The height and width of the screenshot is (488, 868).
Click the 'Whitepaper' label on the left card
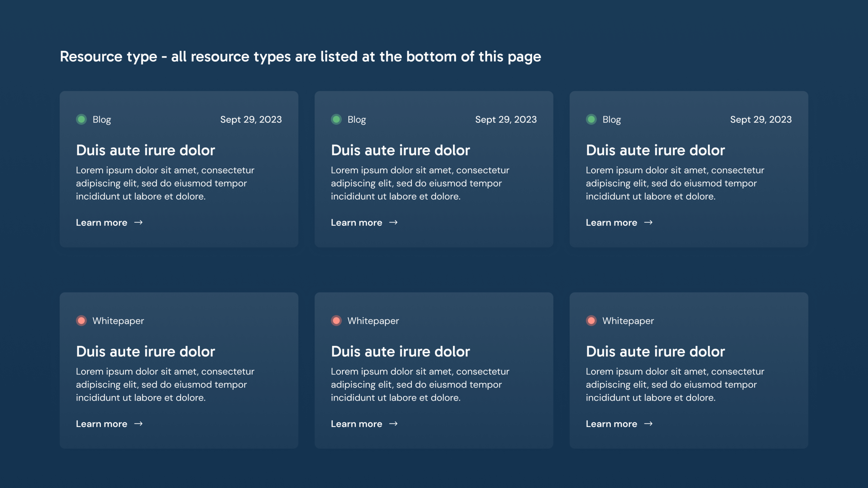coord(118,321)
